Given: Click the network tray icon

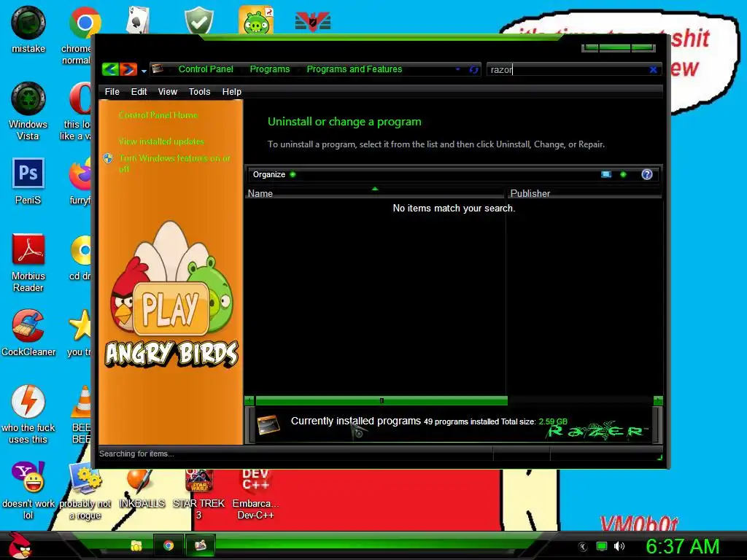Looking at the screenshot, I should pyautogui.click(x=602, y=547).
